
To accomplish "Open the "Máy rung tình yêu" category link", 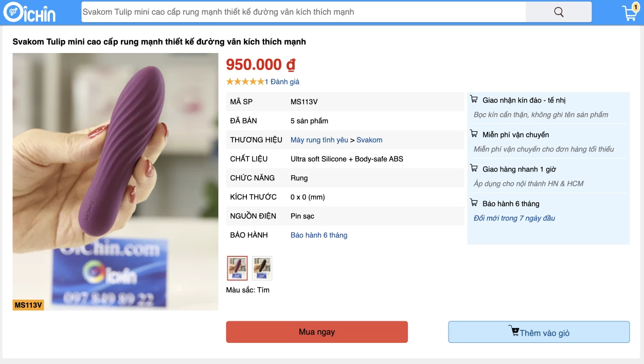I will click(319, 140).
